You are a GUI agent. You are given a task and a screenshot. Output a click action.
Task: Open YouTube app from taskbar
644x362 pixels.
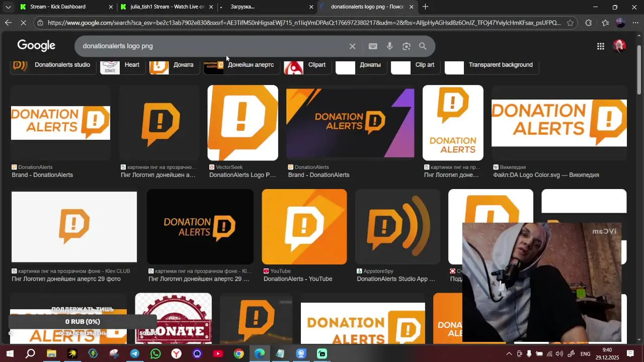point(218,354)
